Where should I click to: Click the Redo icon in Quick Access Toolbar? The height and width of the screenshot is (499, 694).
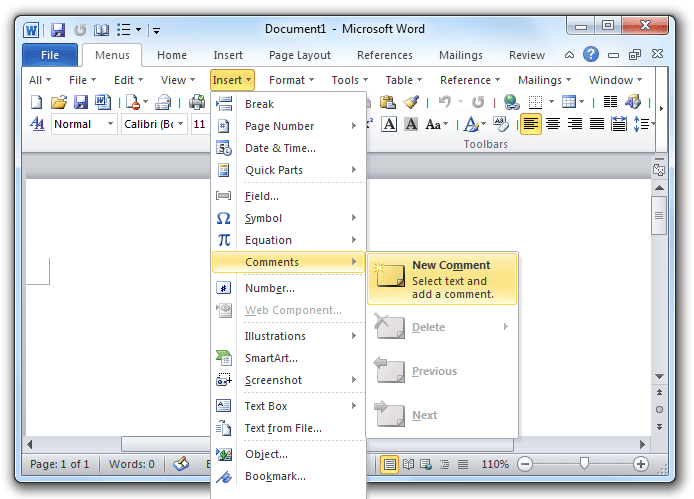(80, 30)
